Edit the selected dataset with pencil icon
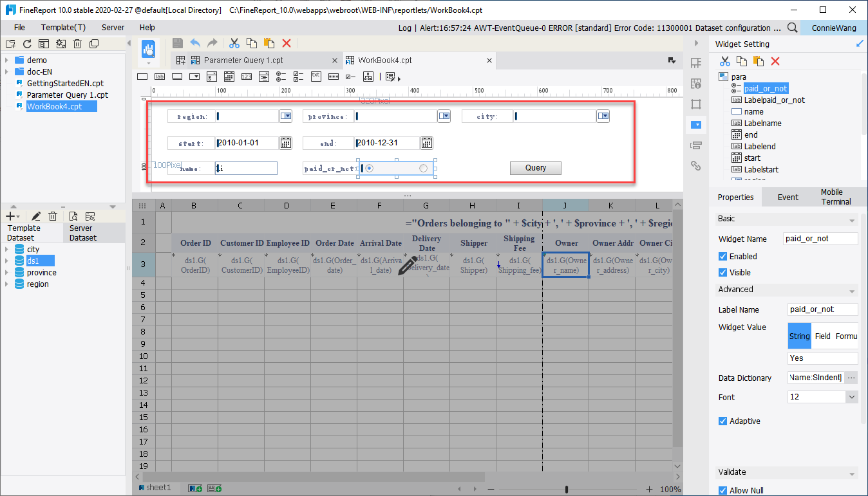The height and width of the screenshot is (496, 868). (36, 216)
